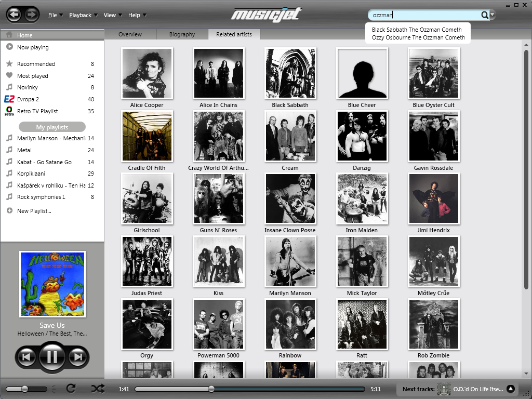The image size is (532, 399).
Task: Open the search options dropdown arrow
Action: pos(493,15)
